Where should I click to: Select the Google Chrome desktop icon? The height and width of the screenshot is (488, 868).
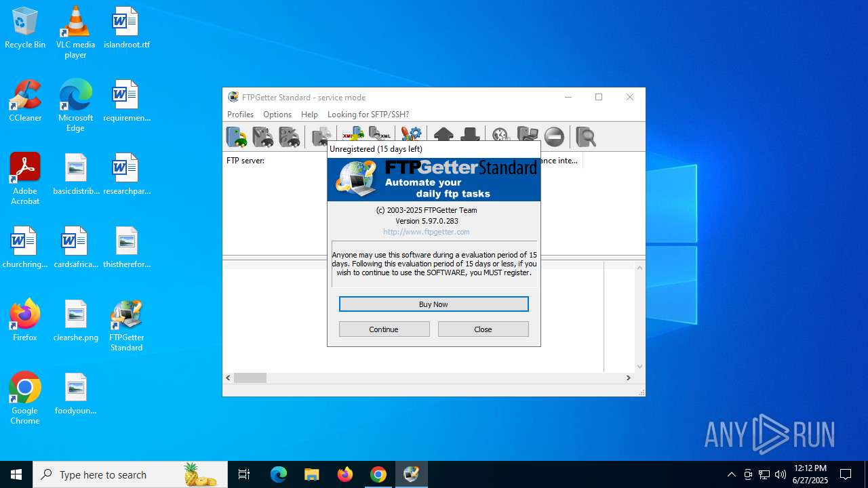[x=25, y=398]
